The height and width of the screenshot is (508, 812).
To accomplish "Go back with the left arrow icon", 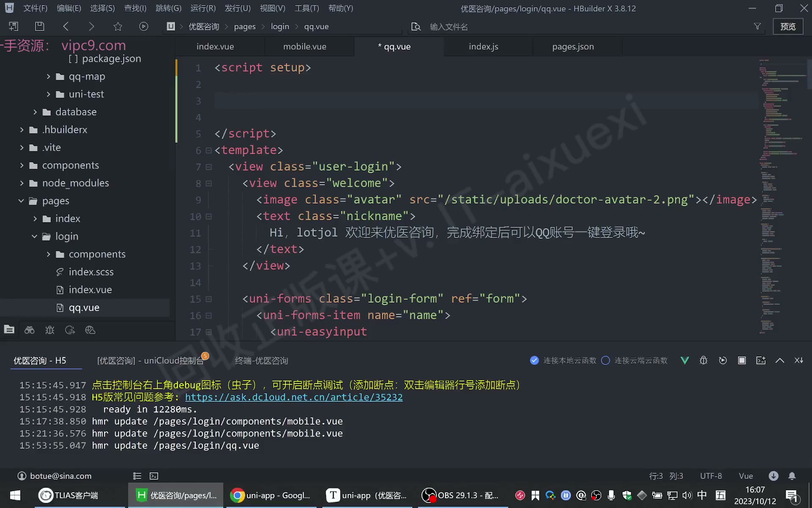I will tap(66, 26).
